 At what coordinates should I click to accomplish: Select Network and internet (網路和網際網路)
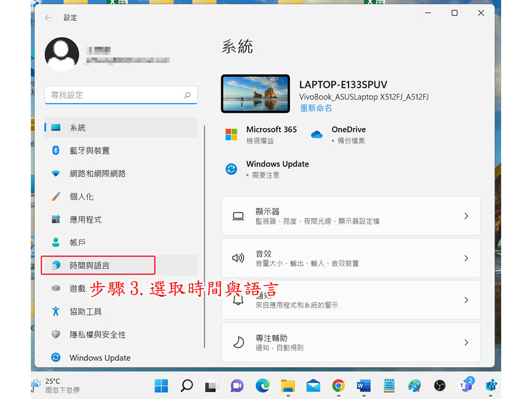(97, 173)
